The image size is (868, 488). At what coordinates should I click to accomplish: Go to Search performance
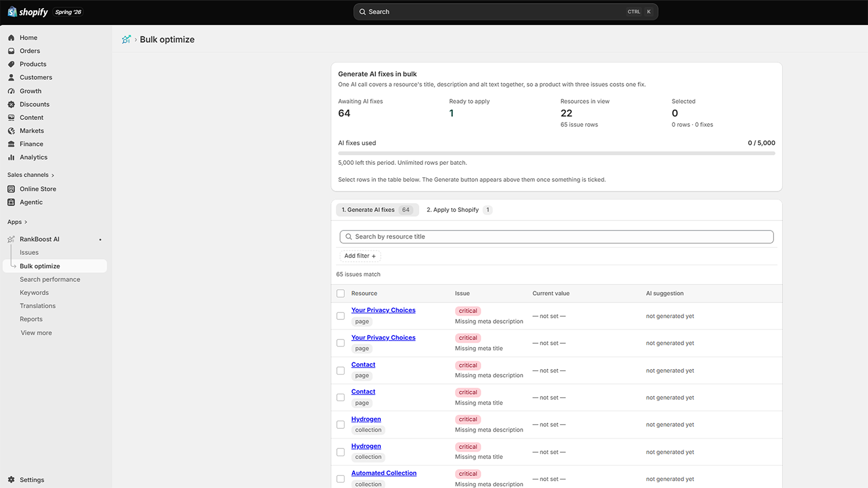pos(50,280)
